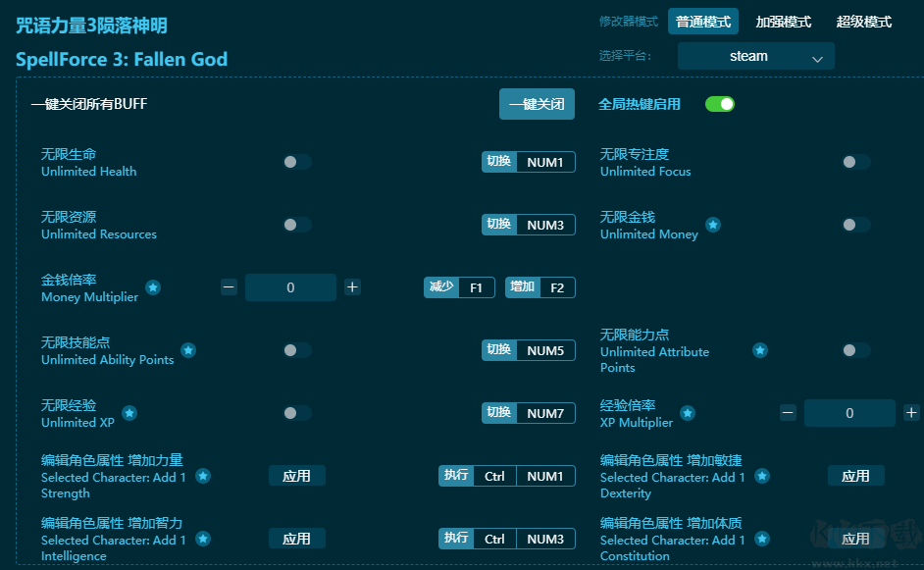
Task: Apply Add 1 Dexterity
Action: [x=855, y=476]
